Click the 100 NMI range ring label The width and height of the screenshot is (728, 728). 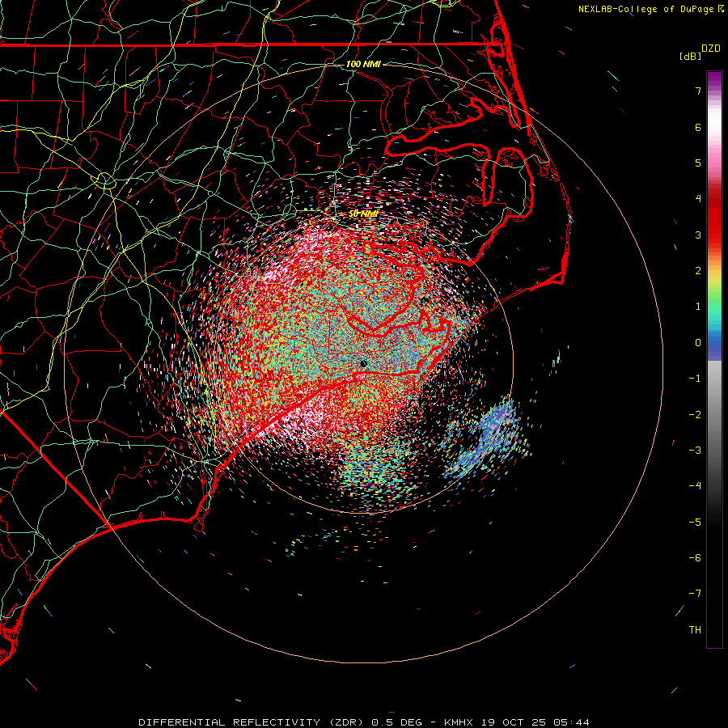click(x=363, y=64)
